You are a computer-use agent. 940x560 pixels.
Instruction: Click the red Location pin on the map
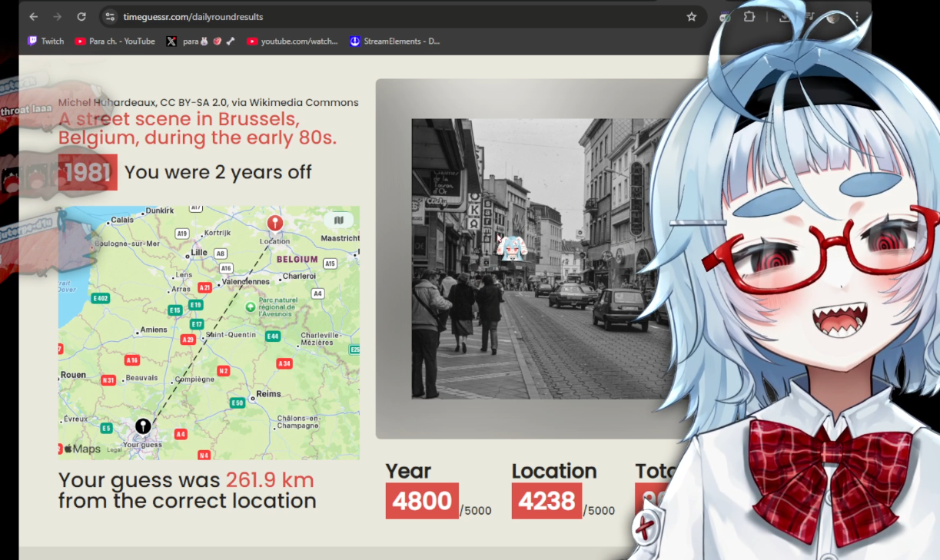click(x=274, y=224)
